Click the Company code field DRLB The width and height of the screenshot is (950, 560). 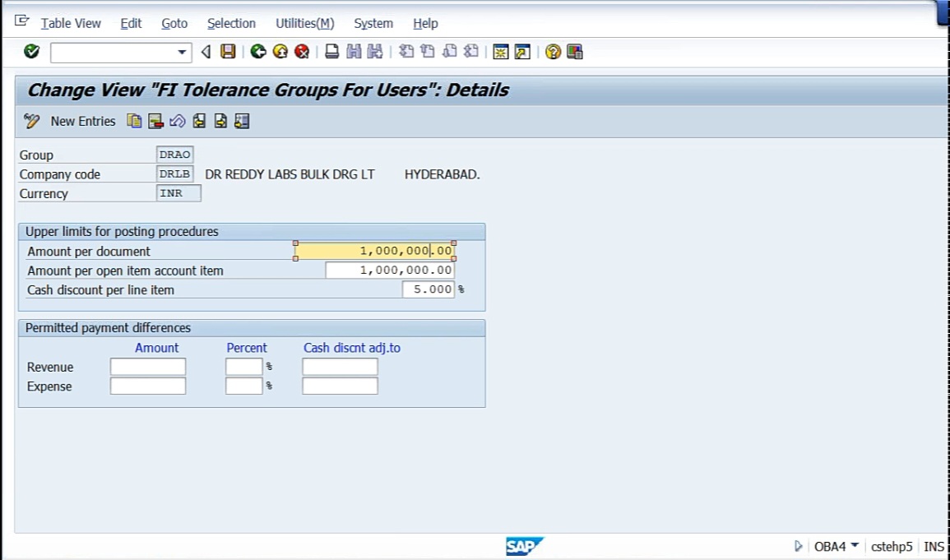[174, 174]
